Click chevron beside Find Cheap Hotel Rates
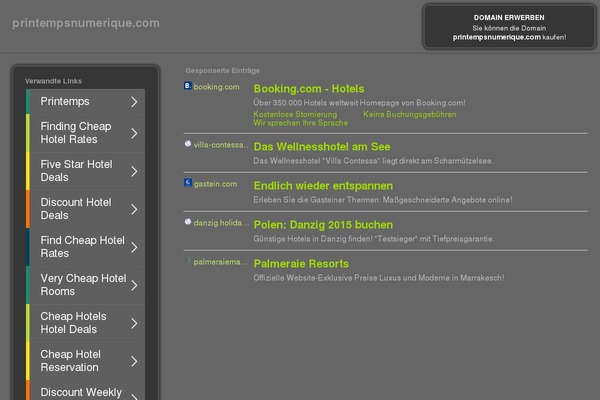This screenshot has width=600, height=400. click(134, 247)
